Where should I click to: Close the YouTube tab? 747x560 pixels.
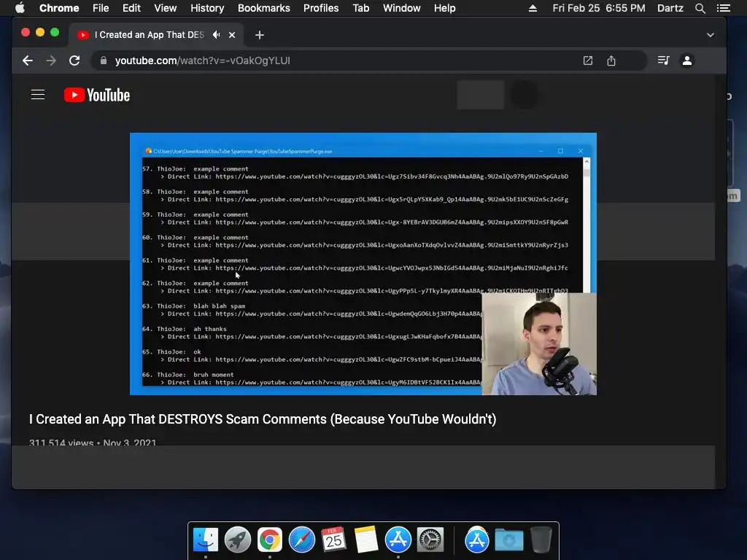232,35
